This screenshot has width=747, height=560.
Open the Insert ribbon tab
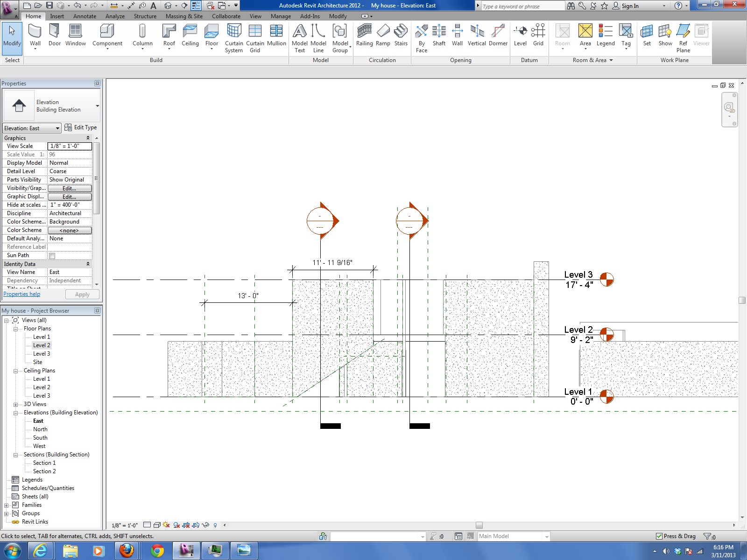point(57,16)
